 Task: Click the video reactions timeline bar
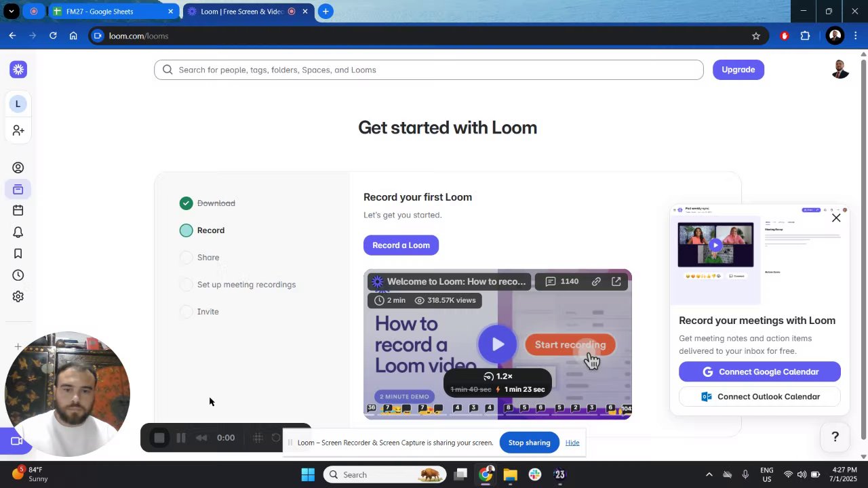pos(498,409)
